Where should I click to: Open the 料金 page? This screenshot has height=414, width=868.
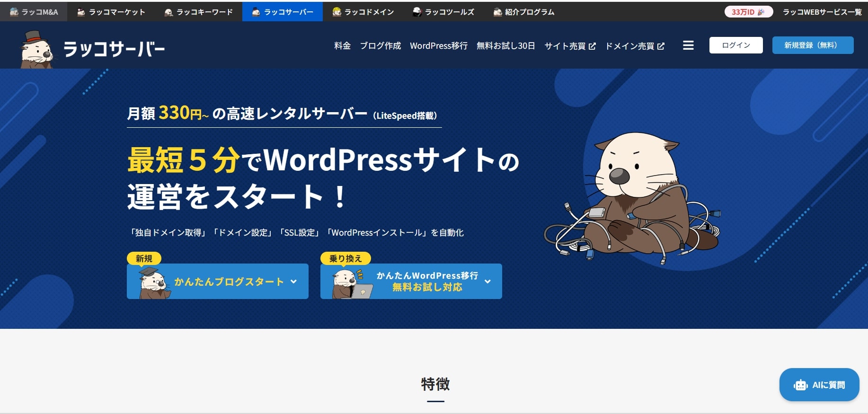[342, 46]
